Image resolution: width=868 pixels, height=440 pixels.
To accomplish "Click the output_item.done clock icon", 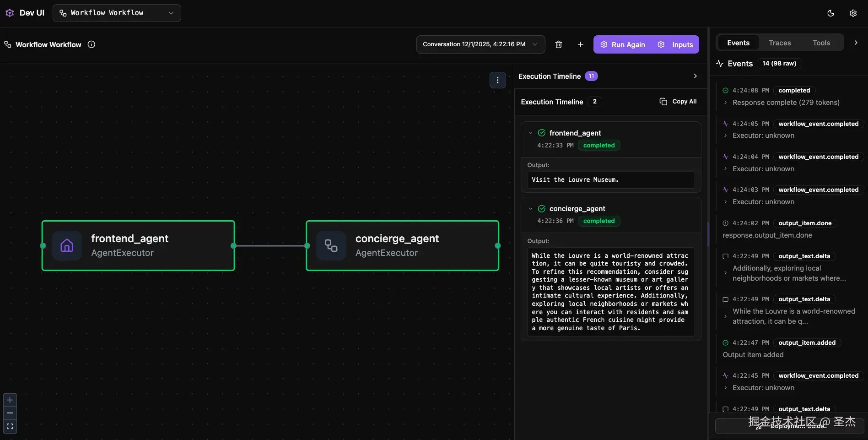I will click(725, 223).
